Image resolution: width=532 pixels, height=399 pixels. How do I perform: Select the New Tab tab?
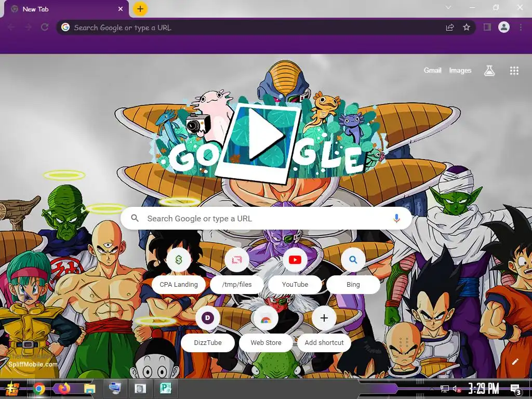point(66,9)
